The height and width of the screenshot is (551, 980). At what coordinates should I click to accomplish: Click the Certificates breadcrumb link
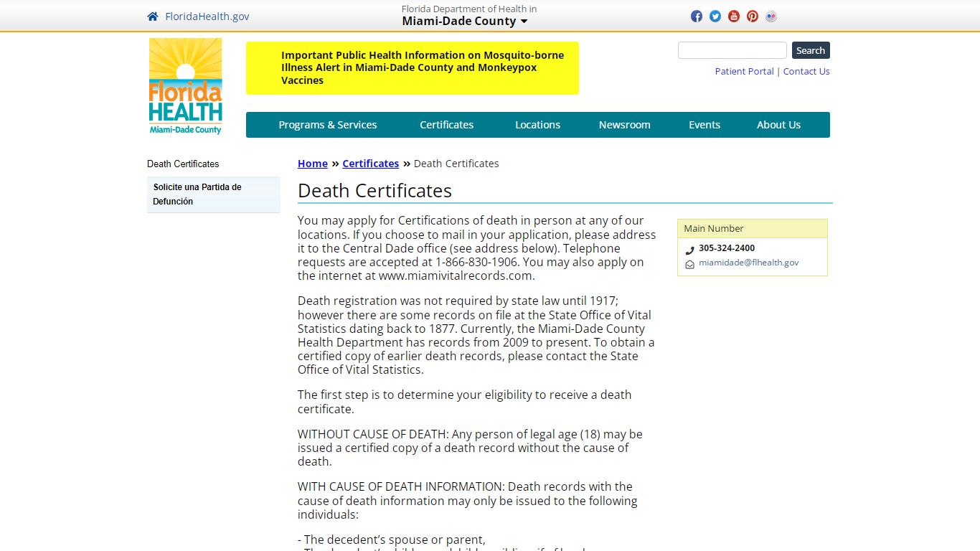coord(371,164)
